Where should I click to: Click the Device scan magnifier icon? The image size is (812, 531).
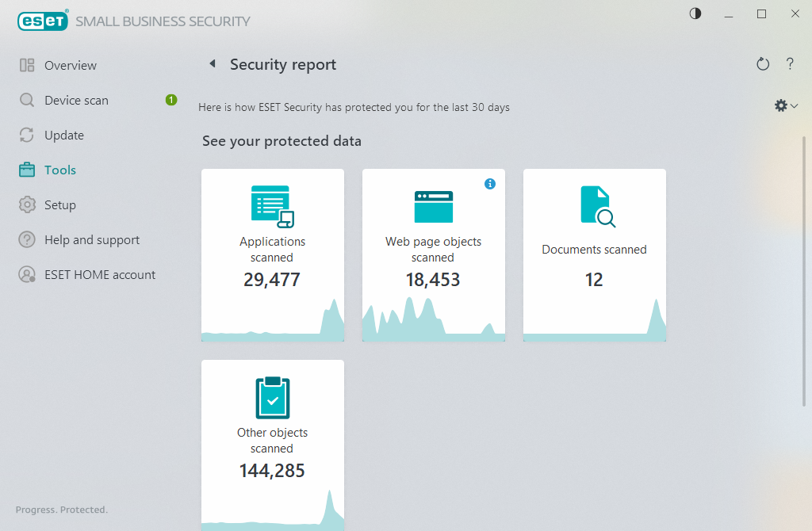[x=27, y=100]
